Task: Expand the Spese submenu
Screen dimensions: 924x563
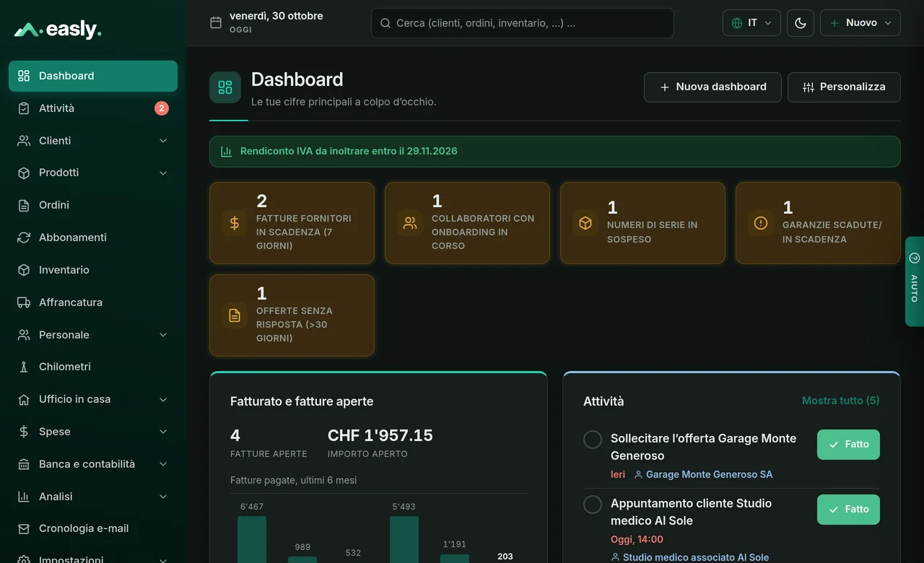Action: (163, 432)
